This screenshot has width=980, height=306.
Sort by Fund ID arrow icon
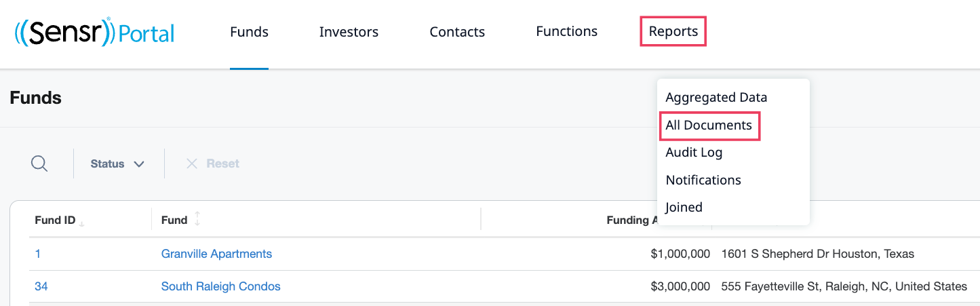coord(81,223)
